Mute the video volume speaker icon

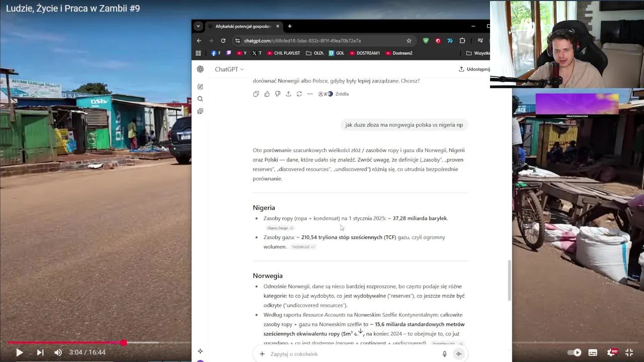pos(58,352)
